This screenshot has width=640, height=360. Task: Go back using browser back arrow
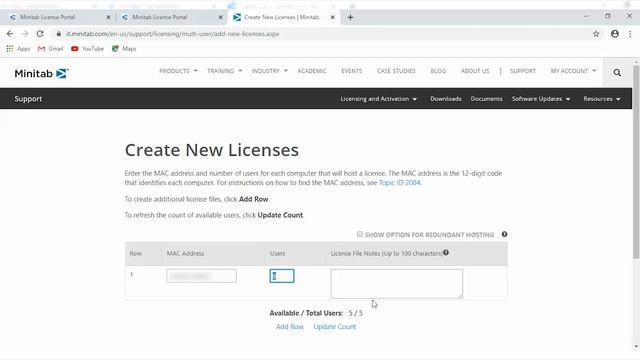(10, 34)
